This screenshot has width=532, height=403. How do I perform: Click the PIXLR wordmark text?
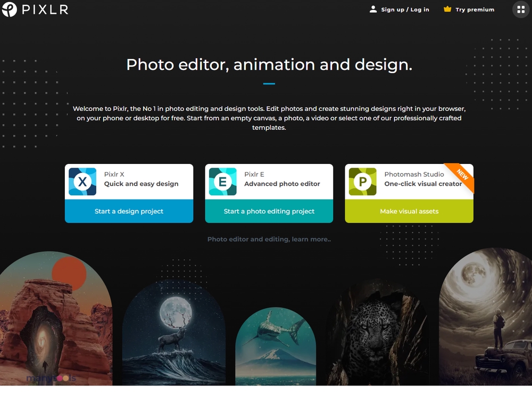pyautogui.click(x=45, y=10)
